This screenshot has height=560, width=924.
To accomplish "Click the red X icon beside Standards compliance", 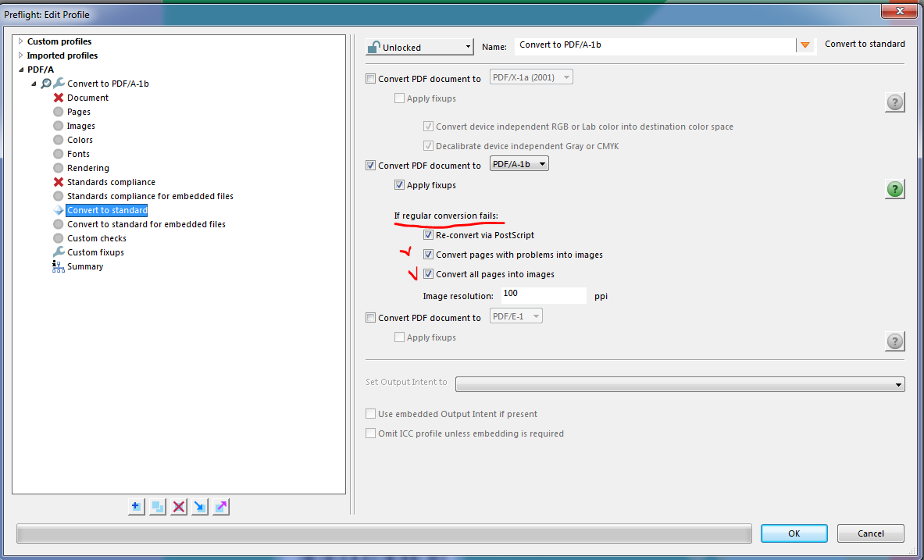I will click(x=59, y=182).
